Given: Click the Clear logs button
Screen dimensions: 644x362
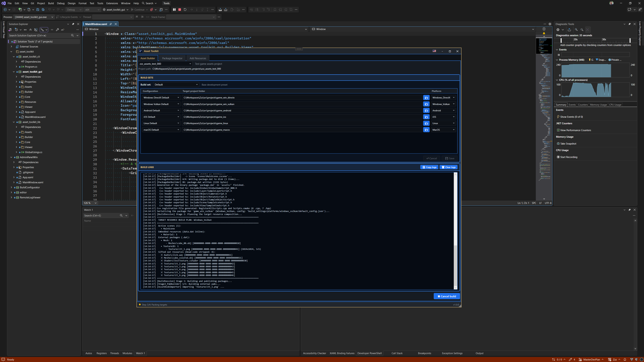Looking at the screenshot, I should click(449, 167).
